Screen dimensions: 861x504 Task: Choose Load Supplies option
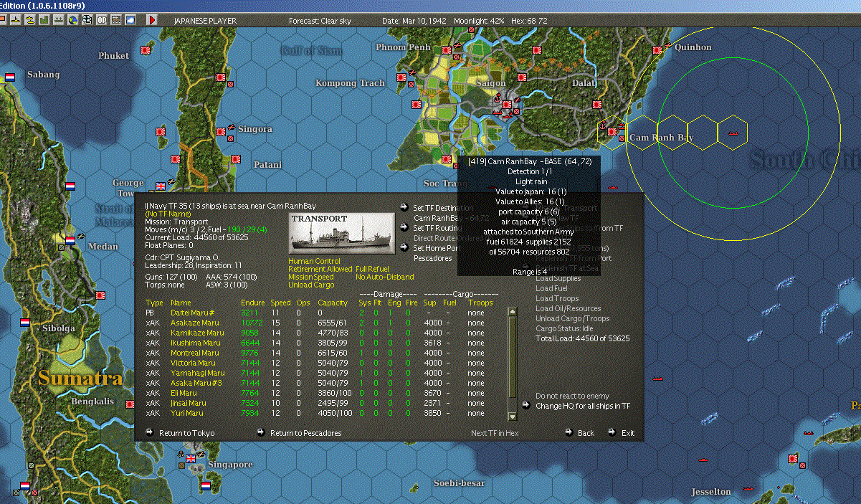tap(558, 278)
